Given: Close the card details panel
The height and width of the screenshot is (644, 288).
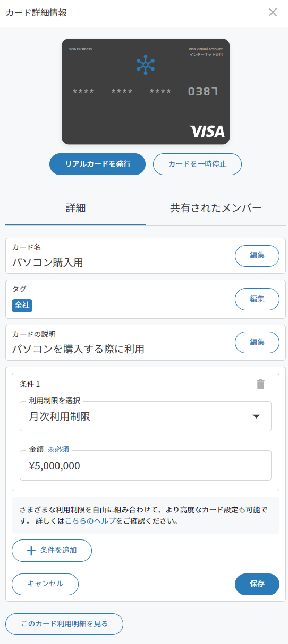Looking at the screenshot, I should tap(273, 12).
